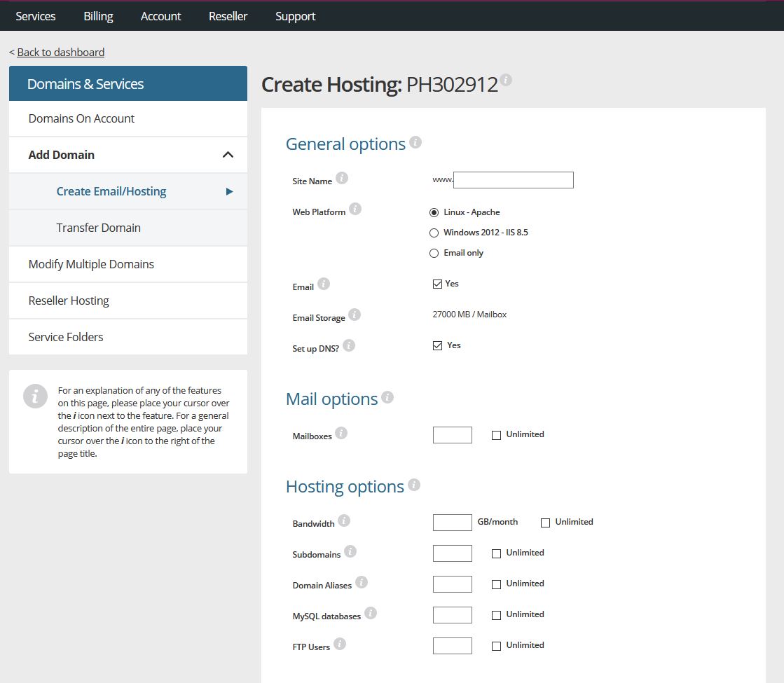Open the Reseller menu
Screen dimensions: 784x683
click(x=228, y=15)
